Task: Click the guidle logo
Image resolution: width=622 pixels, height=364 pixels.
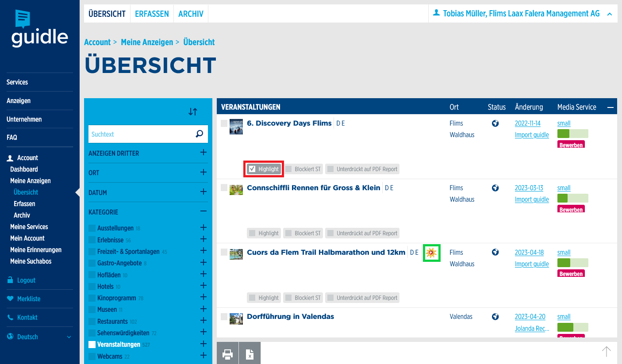Action: [40, 29]
